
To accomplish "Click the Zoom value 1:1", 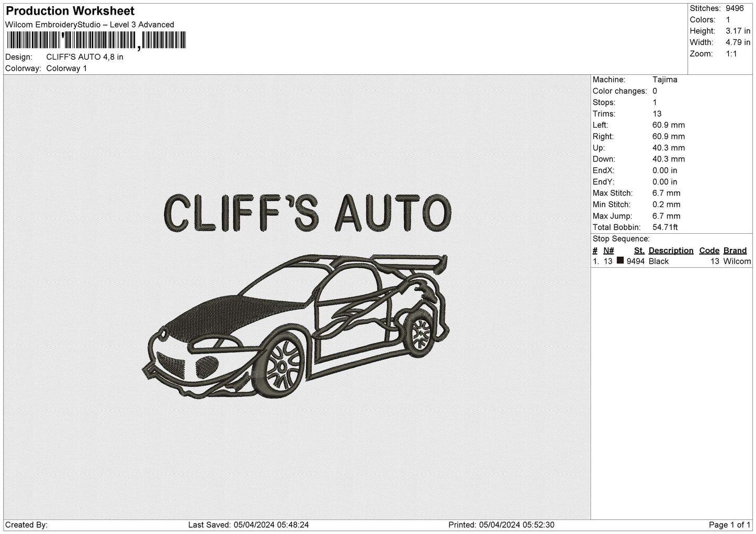I will click(x=731, y=54).
